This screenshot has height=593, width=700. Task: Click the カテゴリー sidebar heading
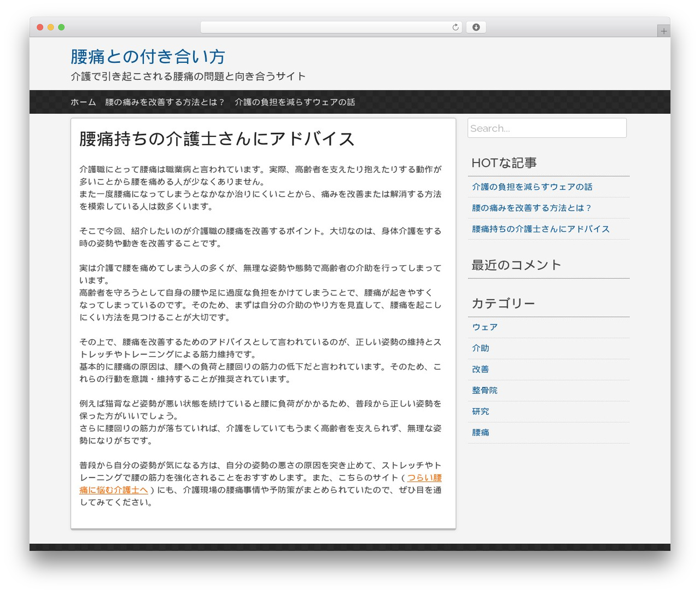(x=503, y=304)
